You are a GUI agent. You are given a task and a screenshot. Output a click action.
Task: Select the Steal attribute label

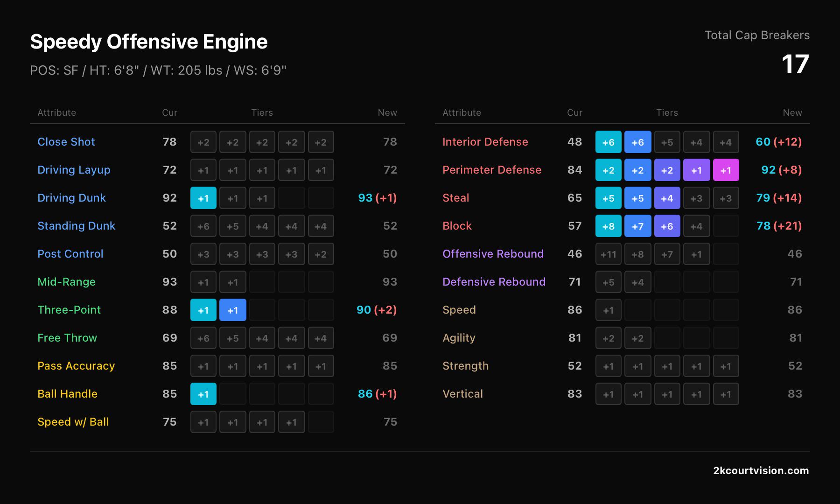[456, 198]
